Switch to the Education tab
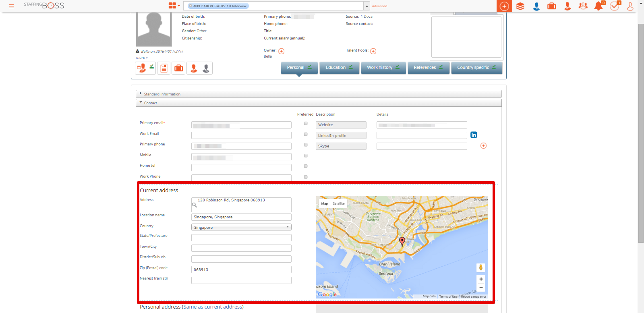The width and height of the screenshot is (644, 313). (340, 68)
